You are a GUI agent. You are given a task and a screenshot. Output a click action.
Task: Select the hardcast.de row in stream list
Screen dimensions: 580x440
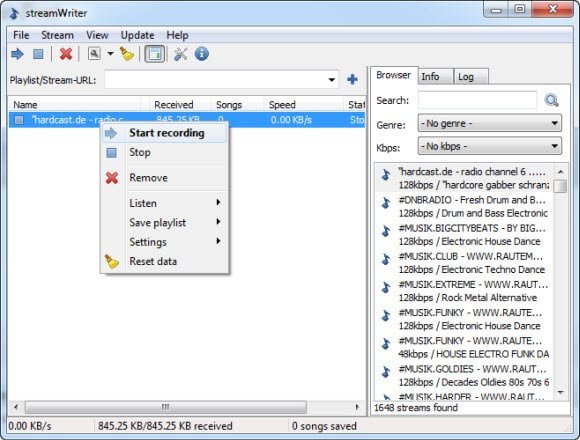click(187, 119)
